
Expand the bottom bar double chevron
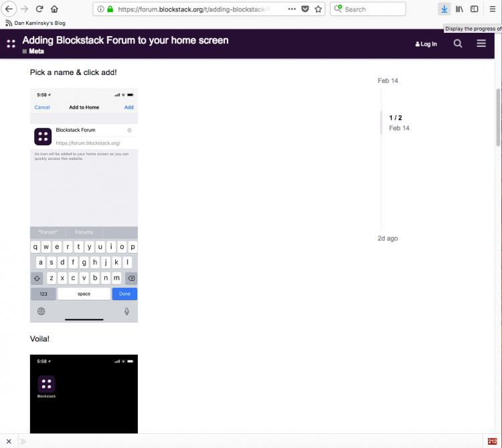point(23,441)
